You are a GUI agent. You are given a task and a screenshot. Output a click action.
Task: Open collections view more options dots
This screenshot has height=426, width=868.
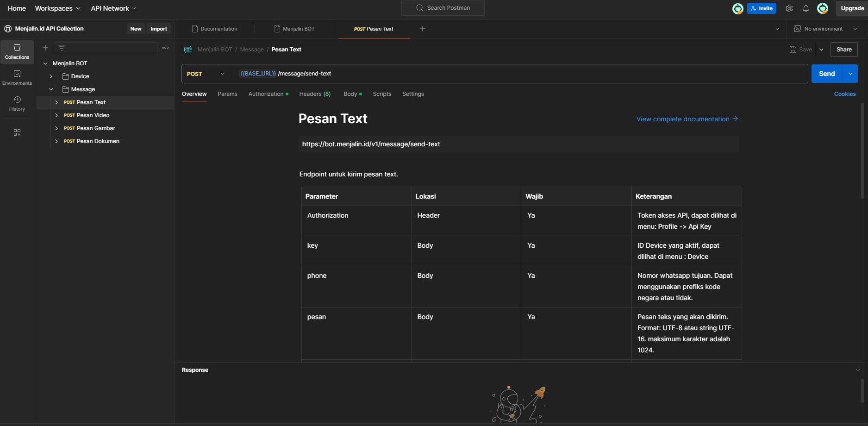tap(165, 48)
